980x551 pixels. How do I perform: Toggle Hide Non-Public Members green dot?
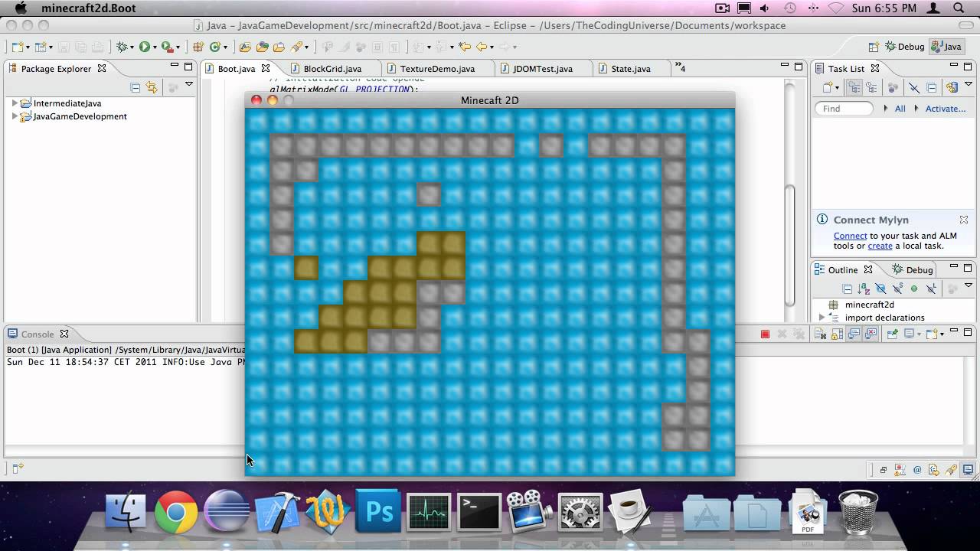point(914,289)
